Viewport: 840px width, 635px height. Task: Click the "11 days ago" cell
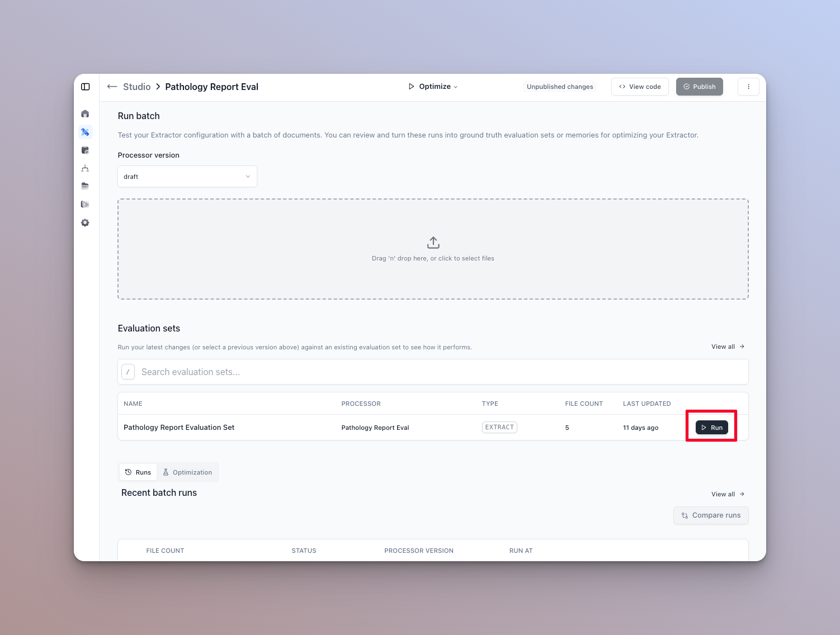tap(640, 428)
